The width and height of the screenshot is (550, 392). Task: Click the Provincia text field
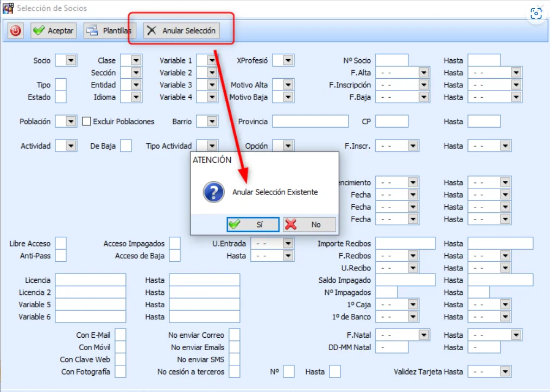click(x=310, y=122)
